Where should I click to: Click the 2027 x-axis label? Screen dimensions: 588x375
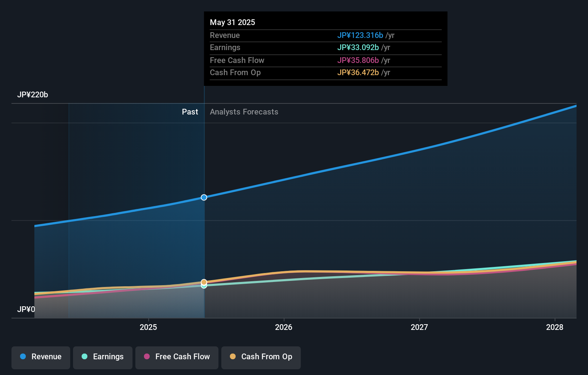click(419, 327)
